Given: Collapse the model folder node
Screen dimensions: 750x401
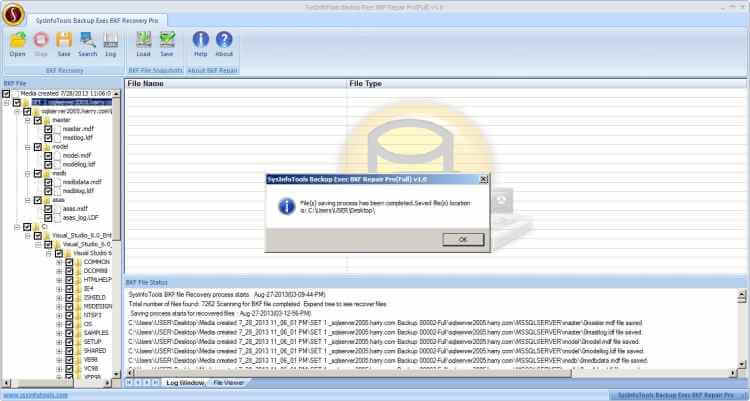Looking at the screenshot, I should [28, 147].
